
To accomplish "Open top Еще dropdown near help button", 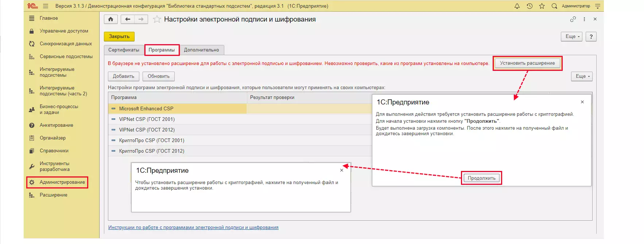I will (571, 37).
